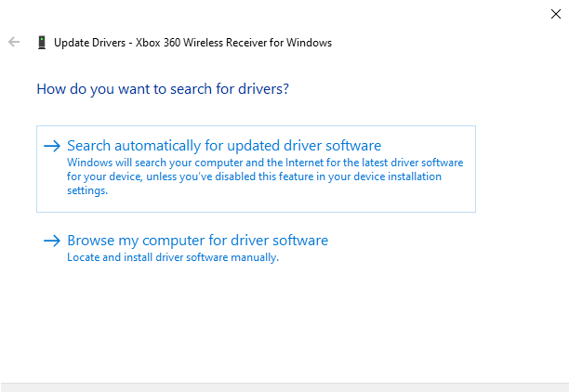569x392 pixels.
Task: Click the 'How do you want to search' heading
Action: point(163,90)
